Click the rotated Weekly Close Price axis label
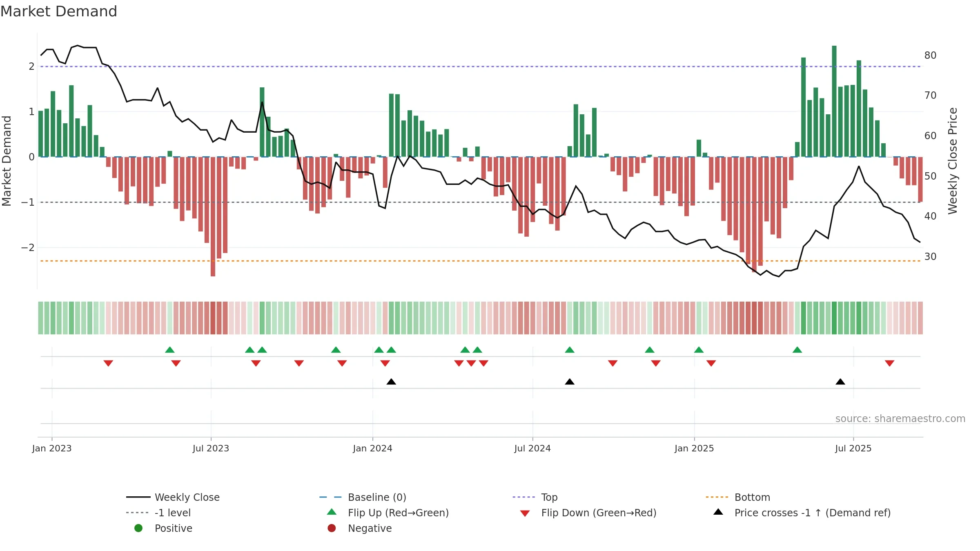Image resolution: width=980 pixels, height=551 pixels. pyautogui.click(x=953, y=161)
